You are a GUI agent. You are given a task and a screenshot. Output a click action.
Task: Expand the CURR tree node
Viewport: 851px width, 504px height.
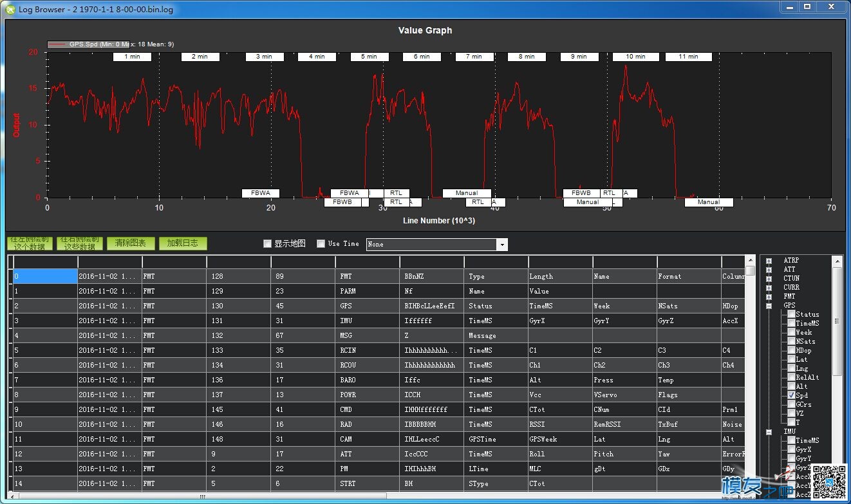(769, 288)
